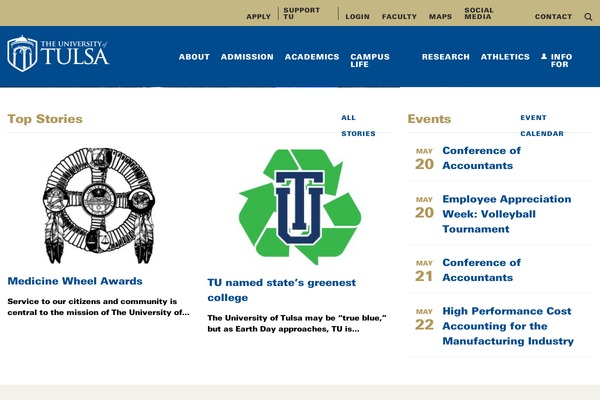Open the Research menu

coord(446,57)
